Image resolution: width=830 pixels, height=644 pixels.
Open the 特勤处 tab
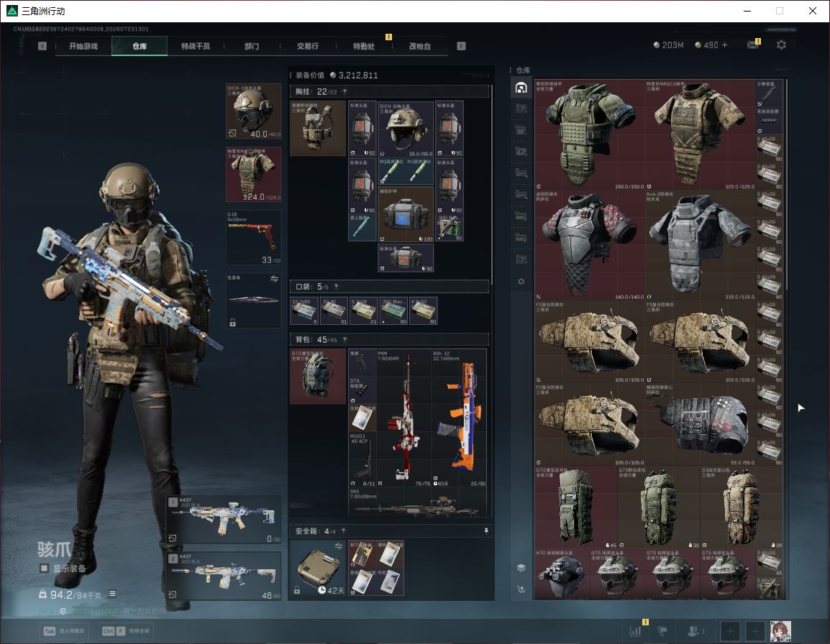pyautogui.click(x=364, y=46)
